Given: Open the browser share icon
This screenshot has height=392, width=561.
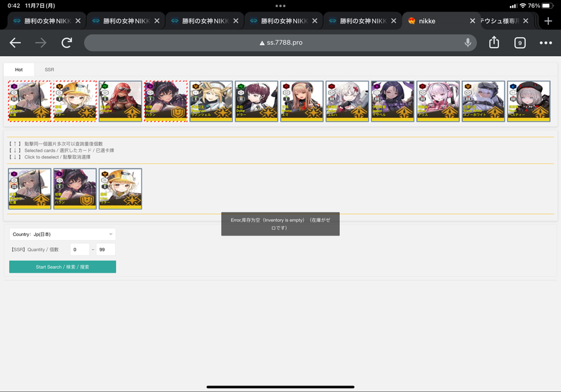Looking at the screenshot, I should point(494,42).
